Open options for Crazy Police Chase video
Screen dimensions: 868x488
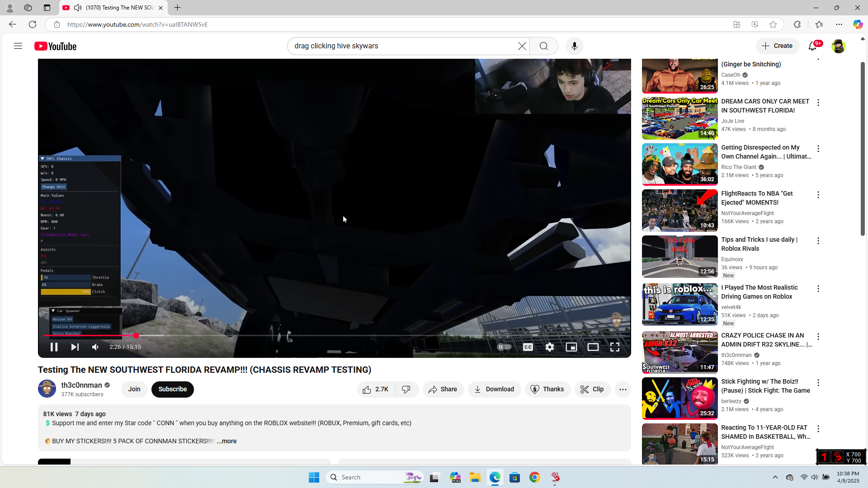(x=818, y=337)
